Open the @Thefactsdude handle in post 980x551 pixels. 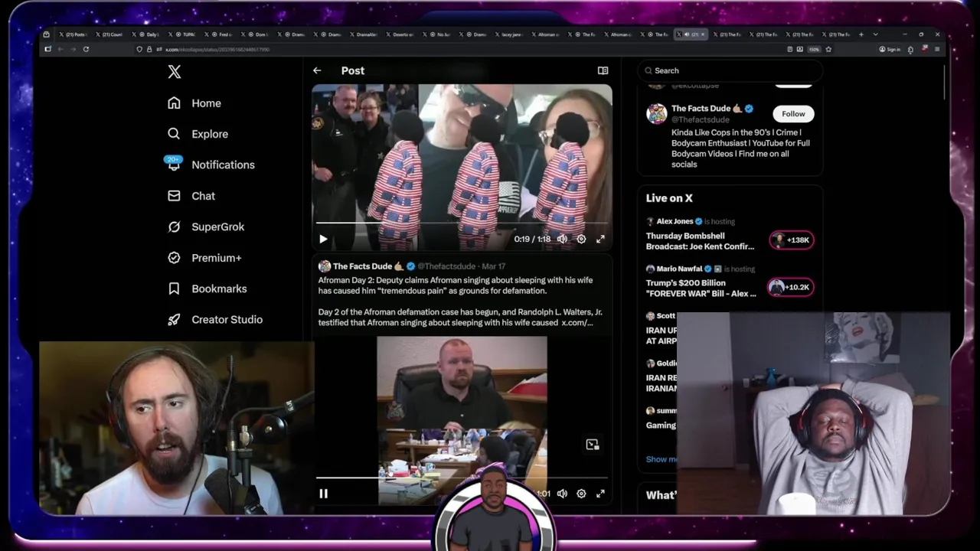click(x=446, y=266)
